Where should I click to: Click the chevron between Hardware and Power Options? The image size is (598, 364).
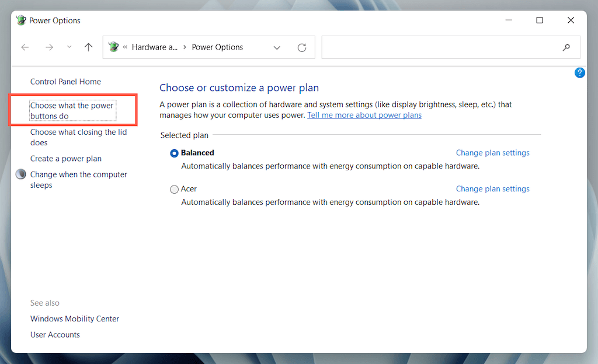point(185,47)
